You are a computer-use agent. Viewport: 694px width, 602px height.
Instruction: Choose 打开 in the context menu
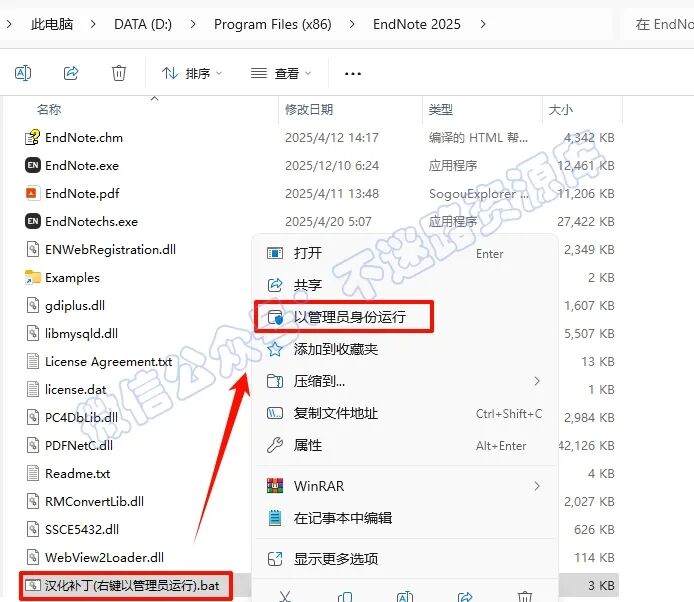point(405,253)
